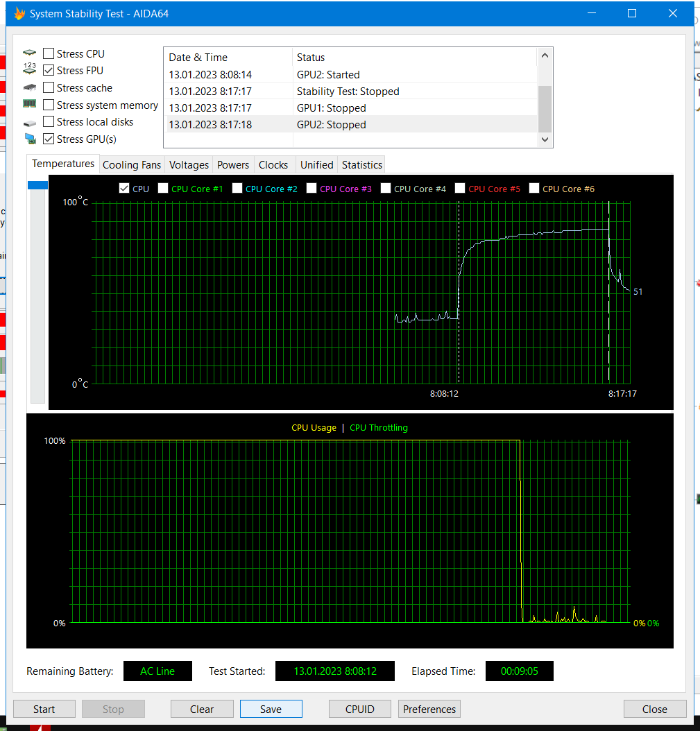Screen dimensions: 700x731
Task: Click the CPU Usage legend label
Action: point(314,427)
